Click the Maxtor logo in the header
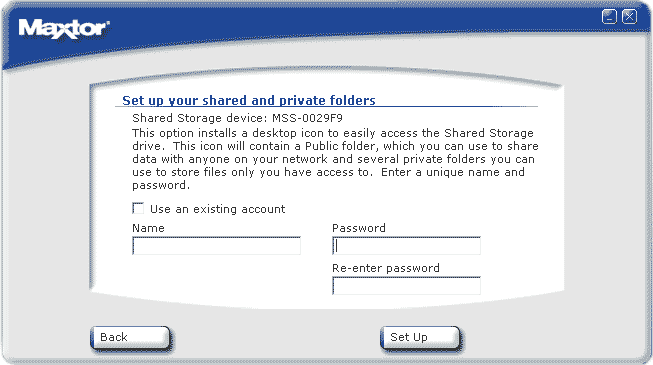The image size is (653, 365). [64, 29]
